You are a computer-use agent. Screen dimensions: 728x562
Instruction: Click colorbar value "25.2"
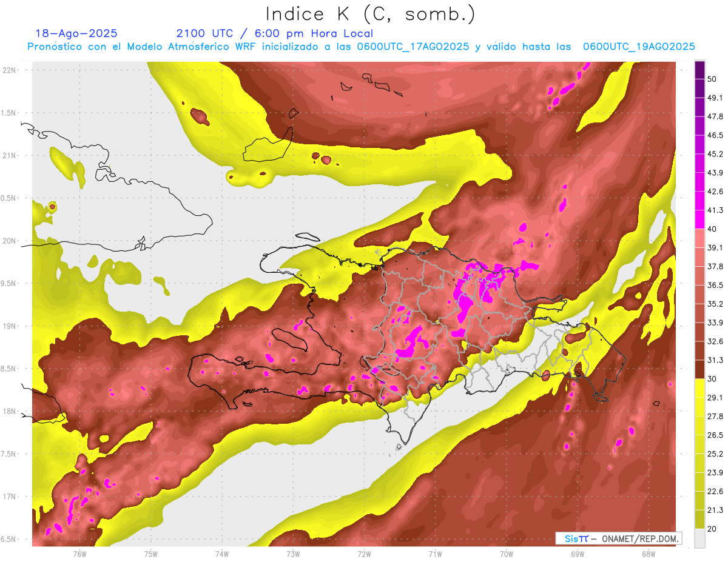(x=715, y=453)
